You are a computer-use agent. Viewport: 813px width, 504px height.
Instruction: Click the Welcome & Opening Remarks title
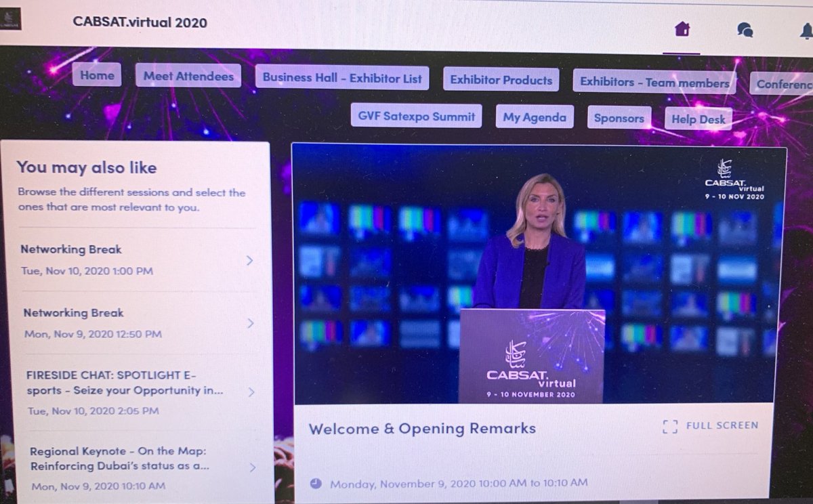pyautogui.click(x=422, y=428)
